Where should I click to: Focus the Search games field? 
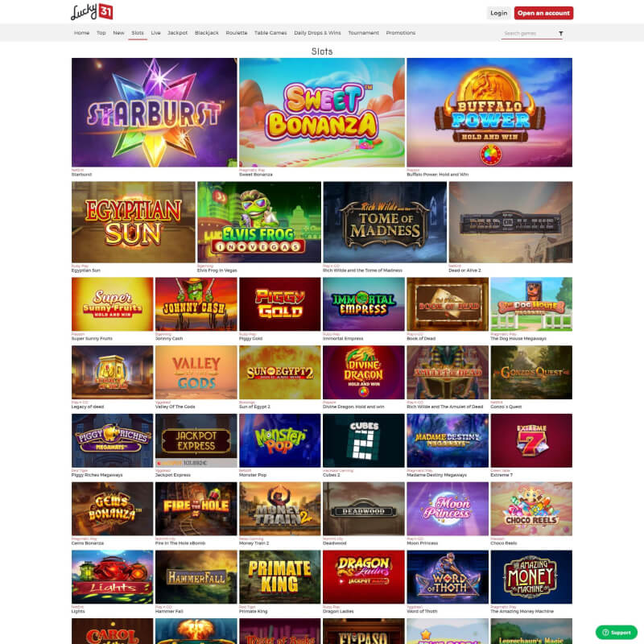click(528, 33)
